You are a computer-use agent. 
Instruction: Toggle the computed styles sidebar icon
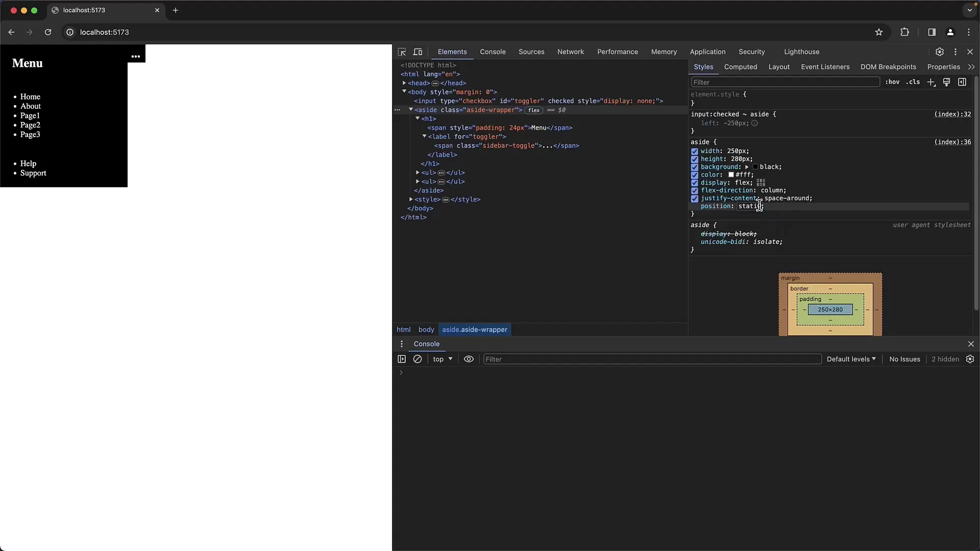[962, 82]
